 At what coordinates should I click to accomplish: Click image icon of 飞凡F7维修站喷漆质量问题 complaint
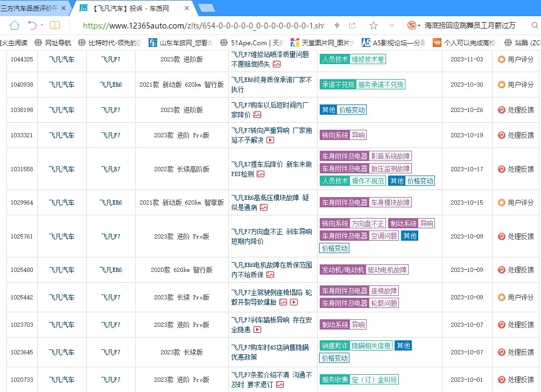click(x=277, y=64)
